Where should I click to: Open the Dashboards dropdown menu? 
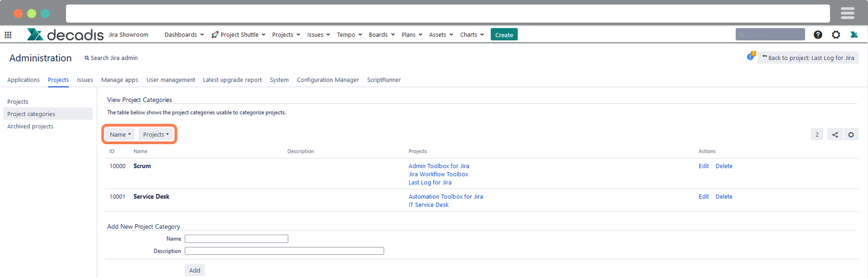tap(184, 35)
